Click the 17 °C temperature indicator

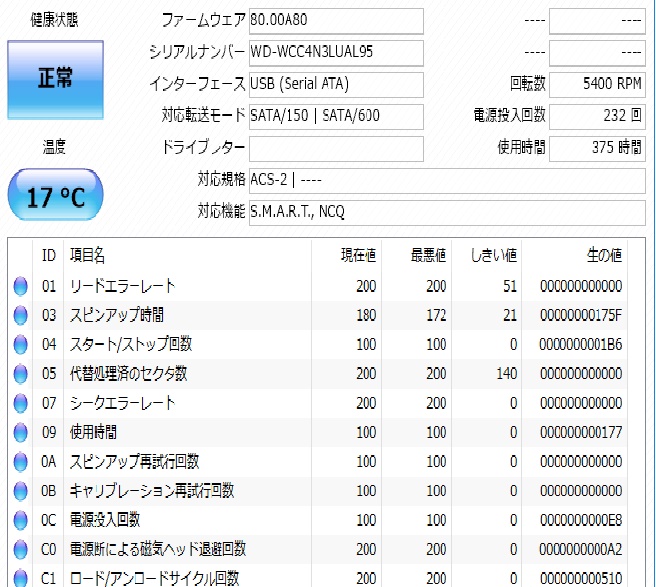55,197
